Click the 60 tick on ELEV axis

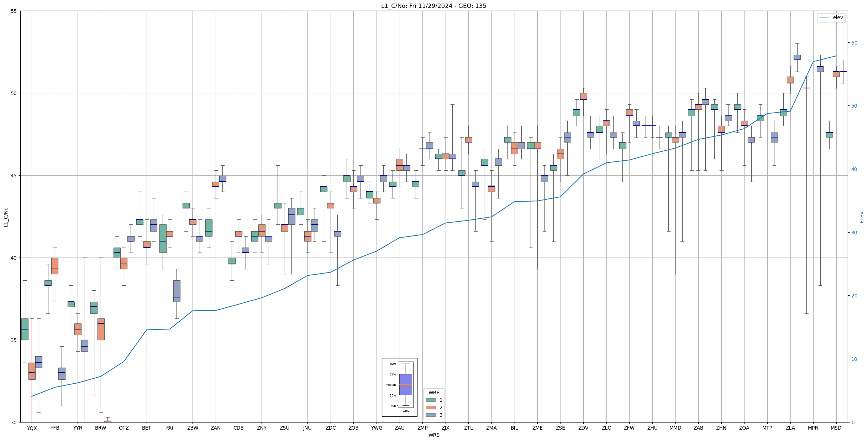tap(854, 43)
